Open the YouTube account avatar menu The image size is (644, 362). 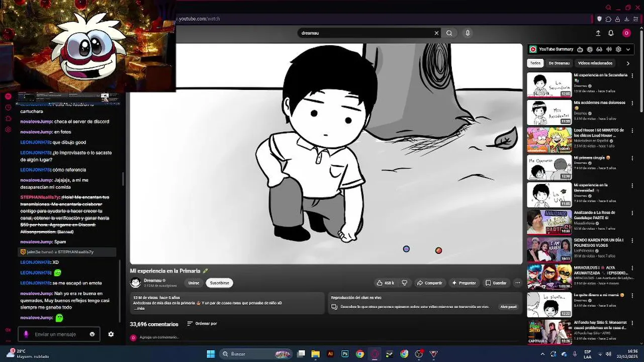pyautogui.click(x=626, y=33)
